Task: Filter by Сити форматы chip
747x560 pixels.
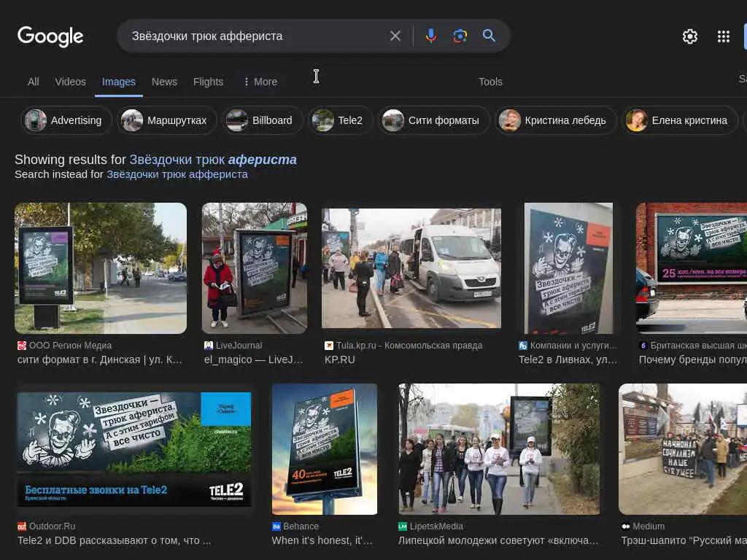Action: click(x=434, y=120)
